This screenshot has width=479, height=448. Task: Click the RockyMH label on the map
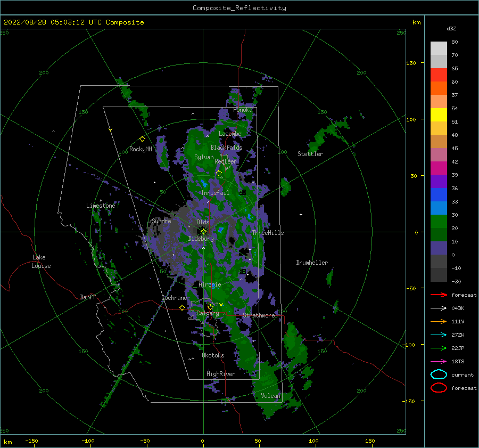pyautogui.click(x=141, y=149)
